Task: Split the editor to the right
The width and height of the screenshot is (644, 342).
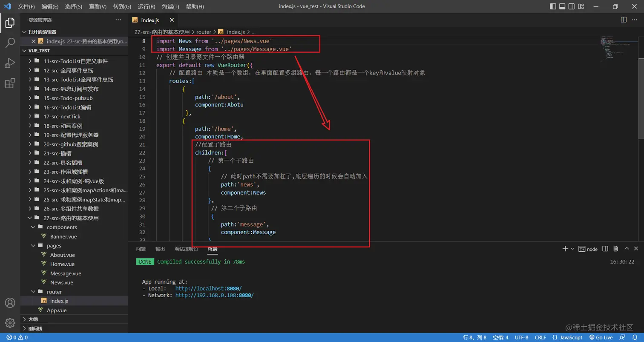Action: [x=624, y=20]
